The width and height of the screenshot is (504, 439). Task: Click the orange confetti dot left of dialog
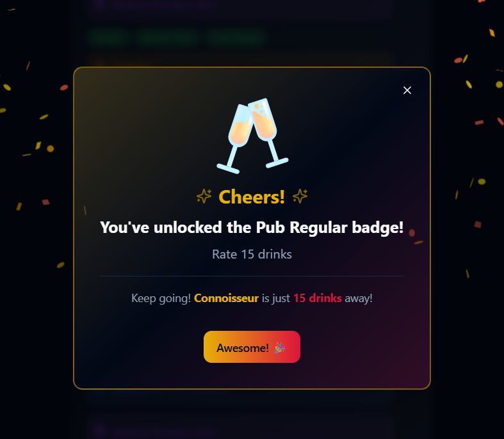pos(51,148)
